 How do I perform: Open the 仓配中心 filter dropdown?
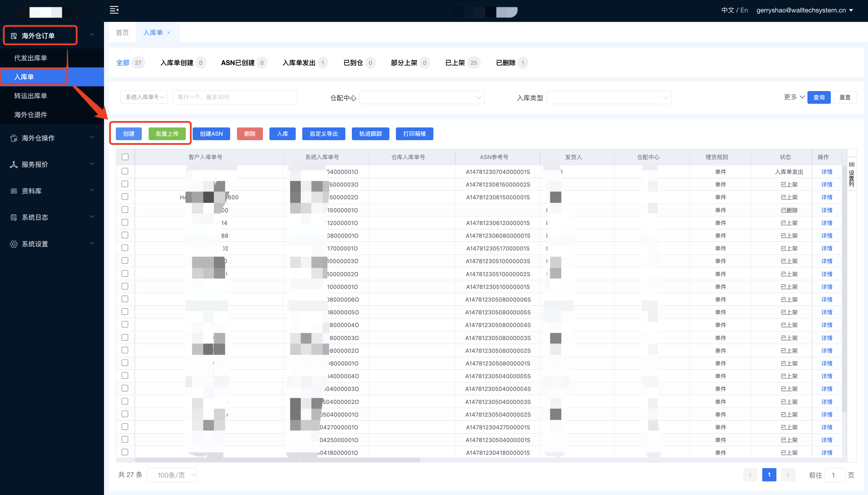click(422, 98)
